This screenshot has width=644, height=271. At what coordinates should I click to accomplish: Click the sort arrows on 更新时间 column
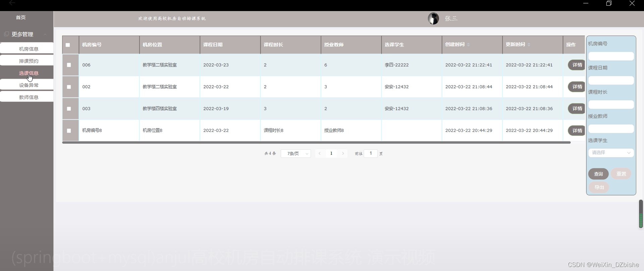[x=529, y=45]
